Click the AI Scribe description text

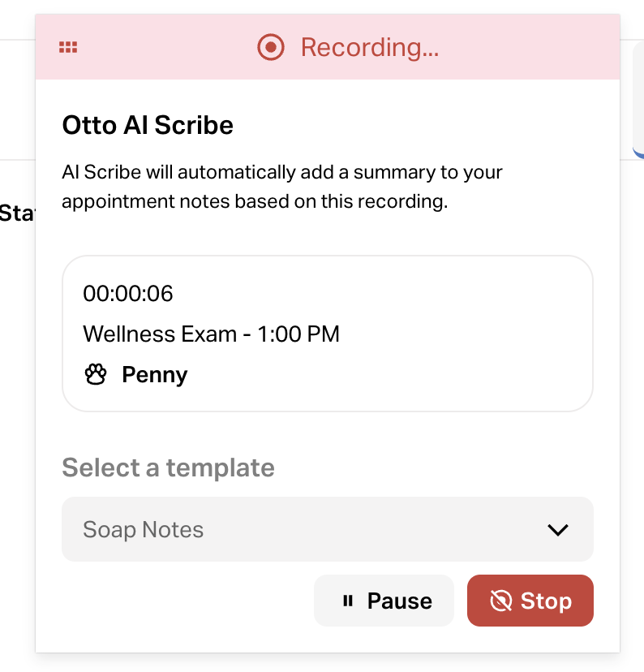click(x=282, y=187)
